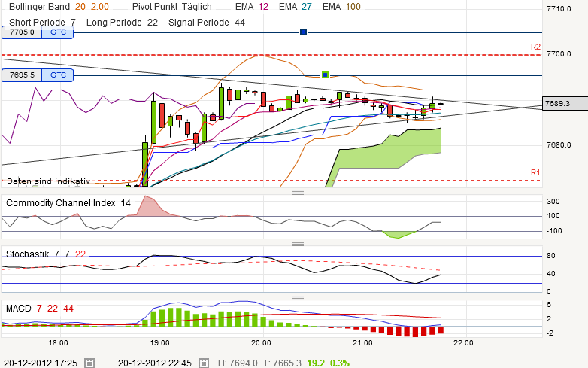Click the MACD signal period 44
This screenshot has width=588, height=368.
coord(68,309)
